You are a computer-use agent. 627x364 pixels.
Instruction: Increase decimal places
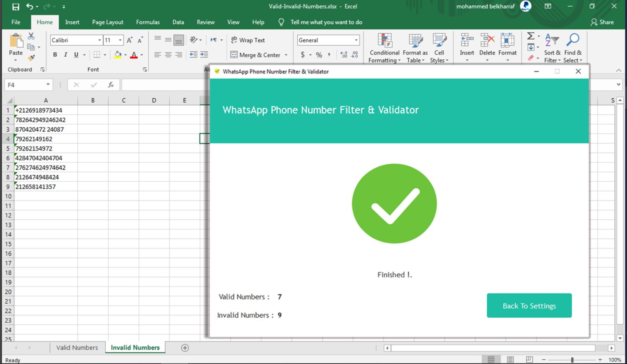pos(344,55)
